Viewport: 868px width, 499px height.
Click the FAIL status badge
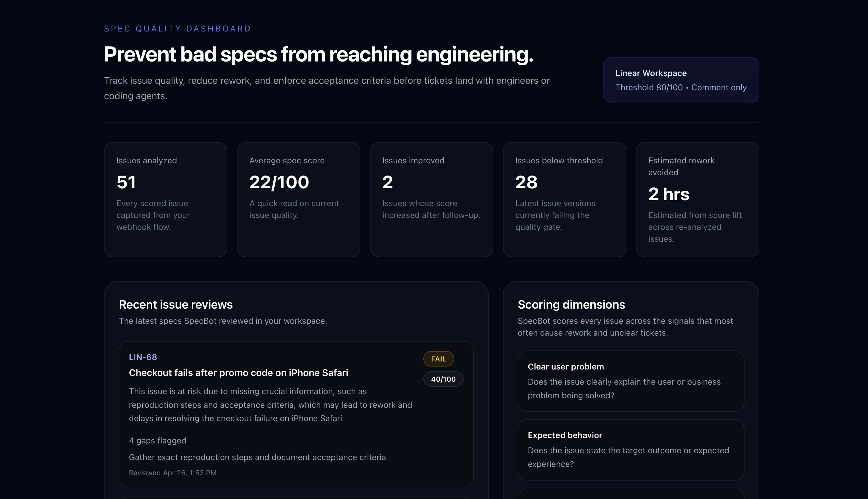(x=438, y=359)
